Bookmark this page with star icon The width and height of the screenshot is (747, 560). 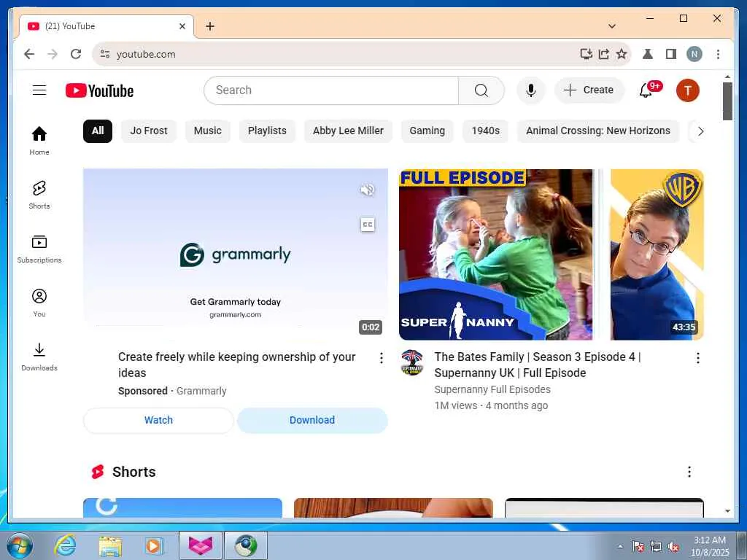[622, 54]
